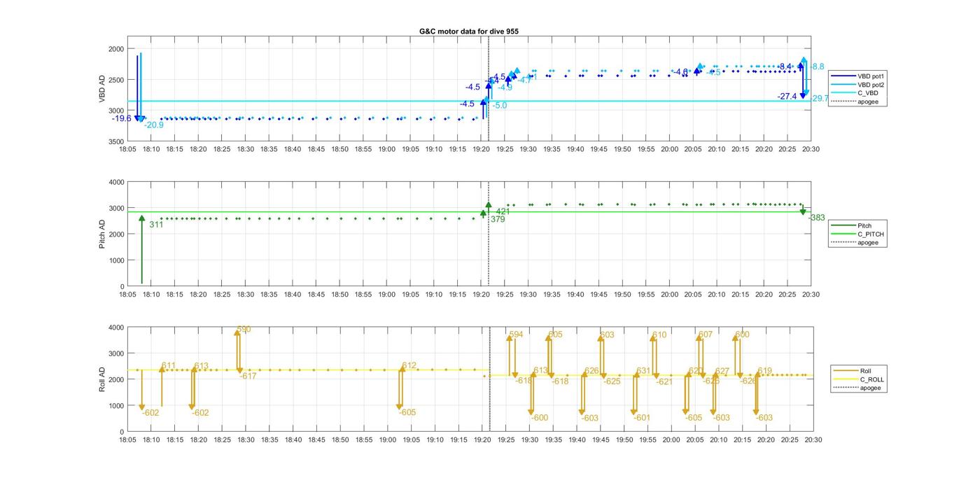Click the '379' pitch data label

point(498,219)
